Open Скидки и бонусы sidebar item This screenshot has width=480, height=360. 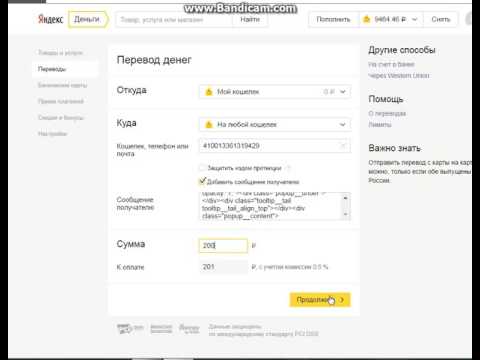point(61,117)
